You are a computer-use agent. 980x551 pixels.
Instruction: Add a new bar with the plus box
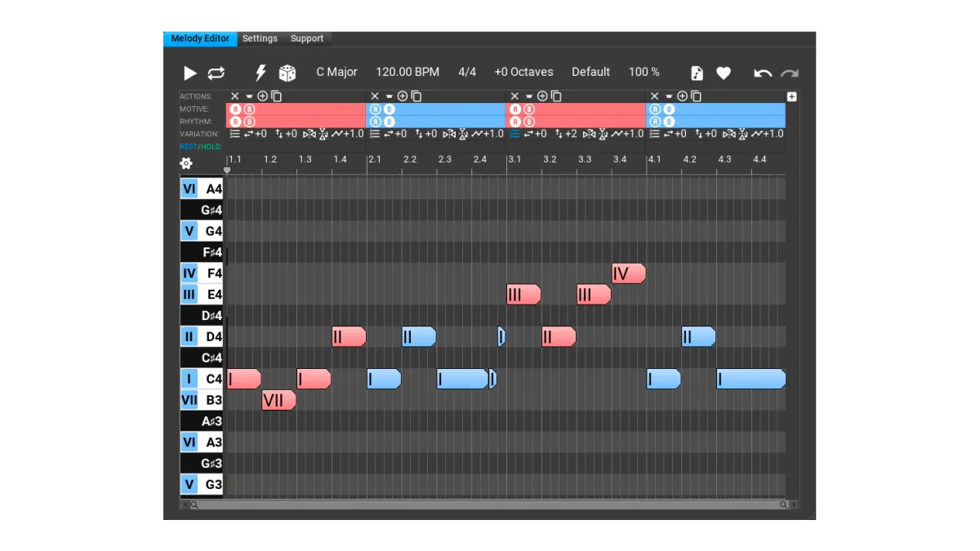click(x=791, y=96)
